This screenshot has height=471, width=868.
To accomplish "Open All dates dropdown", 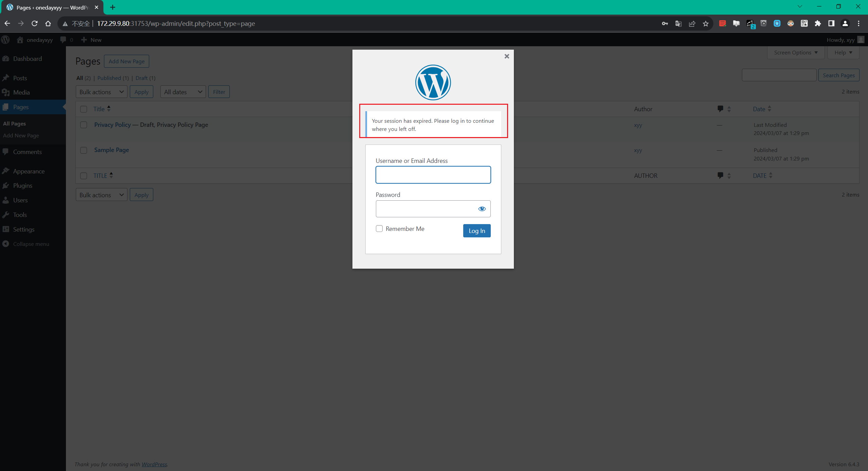I will pos(183,92).
